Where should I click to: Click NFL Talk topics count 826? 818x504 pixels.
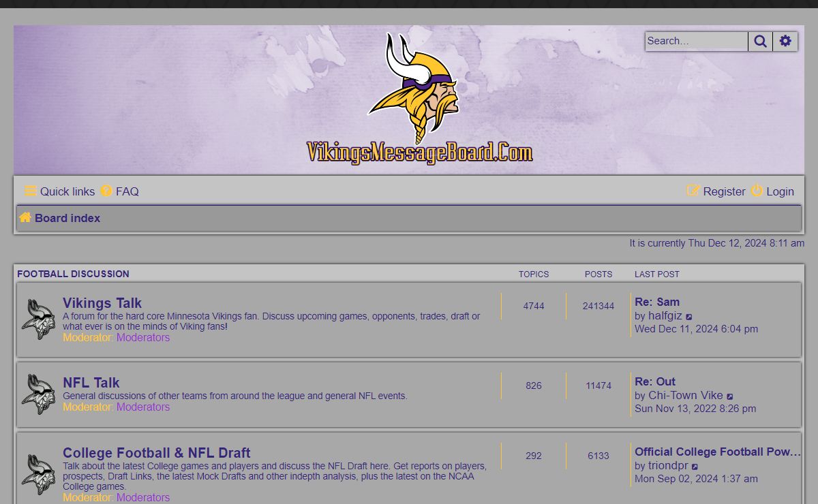click(534, 386)
